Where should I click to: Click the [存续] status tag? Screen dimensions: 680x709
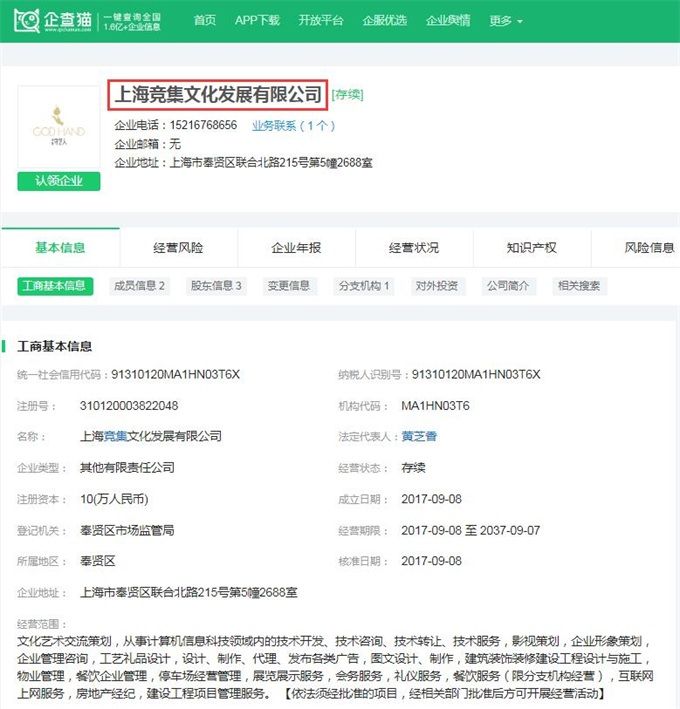click(347, 95)
